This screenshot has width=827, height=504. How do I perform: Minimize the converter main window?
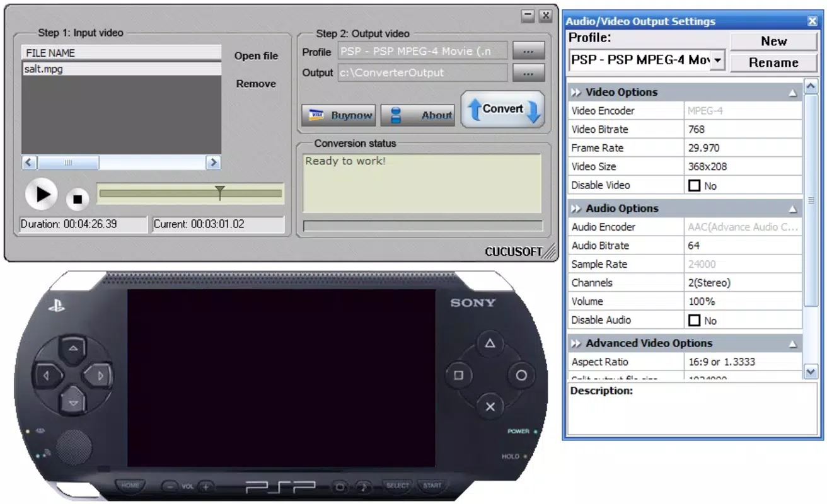point(528,16)
